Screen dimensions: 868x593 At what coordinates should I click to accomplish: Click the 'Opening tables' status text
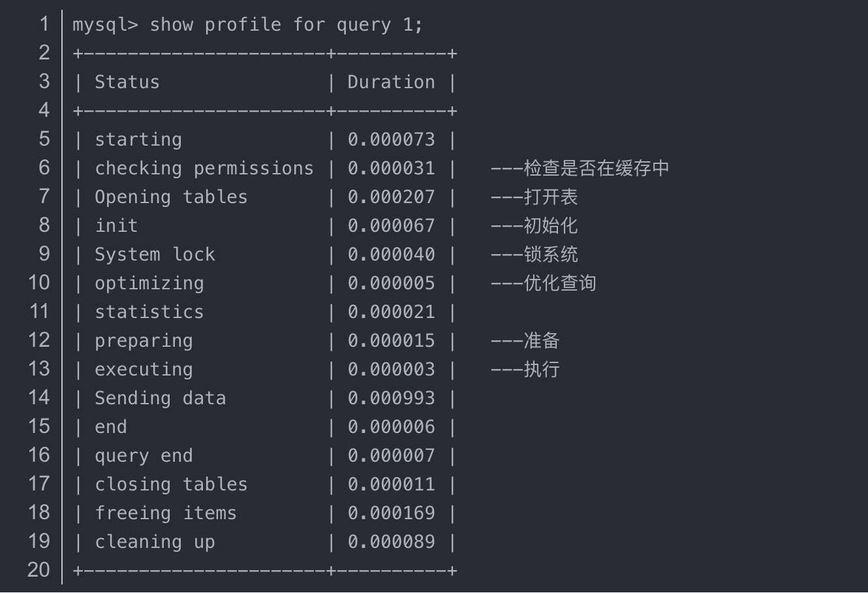171,197
